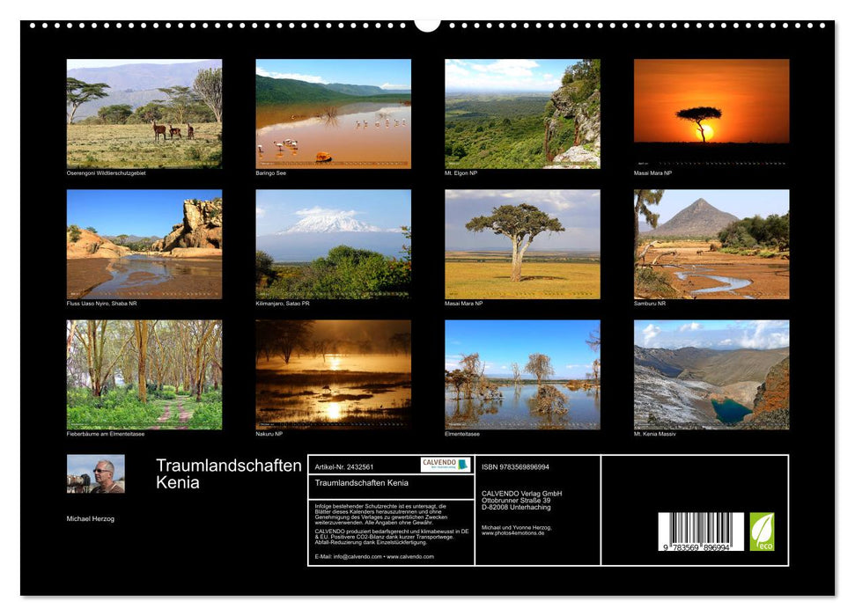Click the 'Samburu NR' caption

pos(650,304)
